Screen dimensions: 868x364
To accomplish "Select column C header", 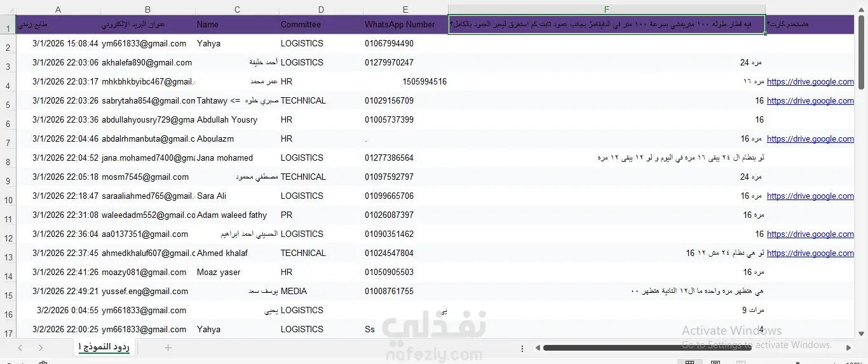I will [237, 10].
